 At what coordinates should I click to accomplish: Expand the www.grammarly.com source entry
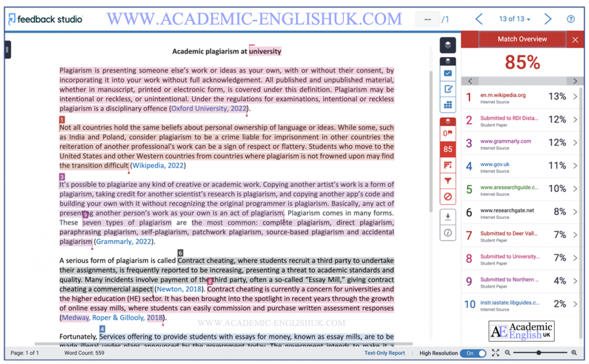pyautogui.click(x=575, y=143)
